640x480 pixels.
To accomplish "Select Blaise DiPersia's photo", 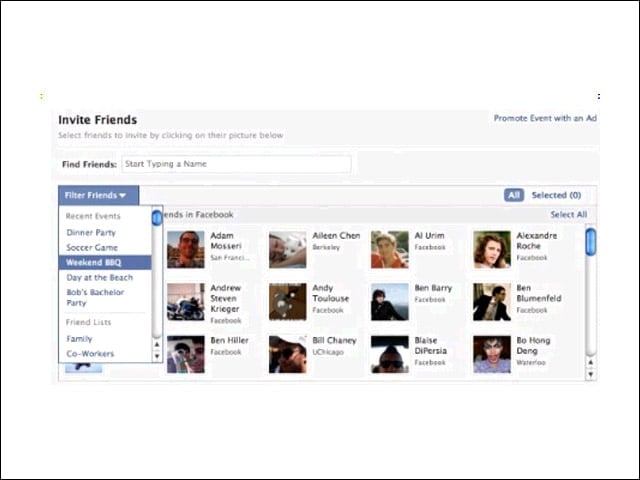I will 390,354.
